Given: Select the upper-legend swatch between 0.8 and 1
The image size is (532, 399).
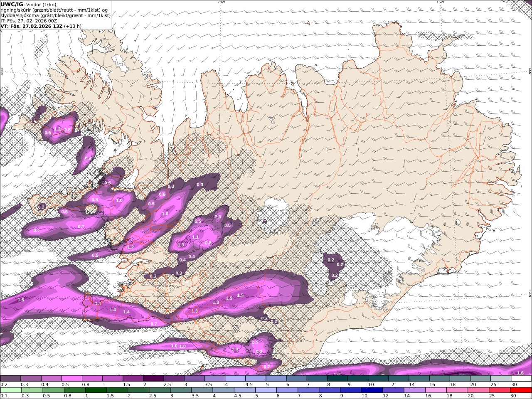Looking at the screenshot, I should coord(92,379).
